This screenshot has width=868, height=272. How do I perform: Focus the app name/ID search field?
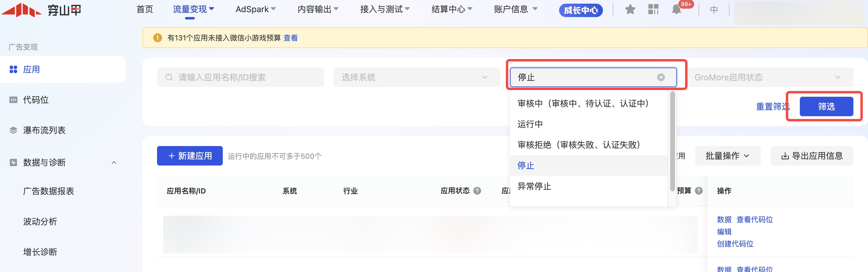[x=240, y=78]
